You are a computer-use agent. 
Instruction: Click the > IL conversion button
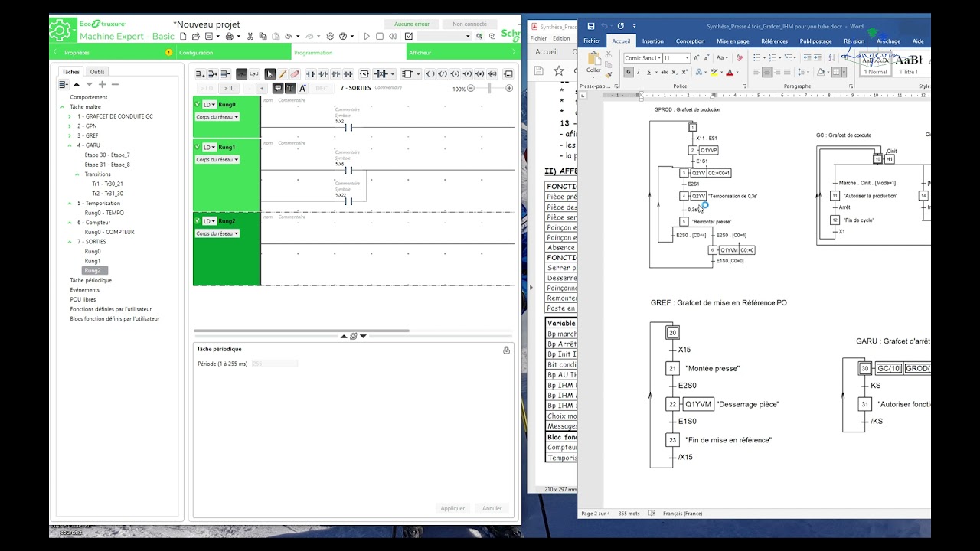tap(229, 88)
